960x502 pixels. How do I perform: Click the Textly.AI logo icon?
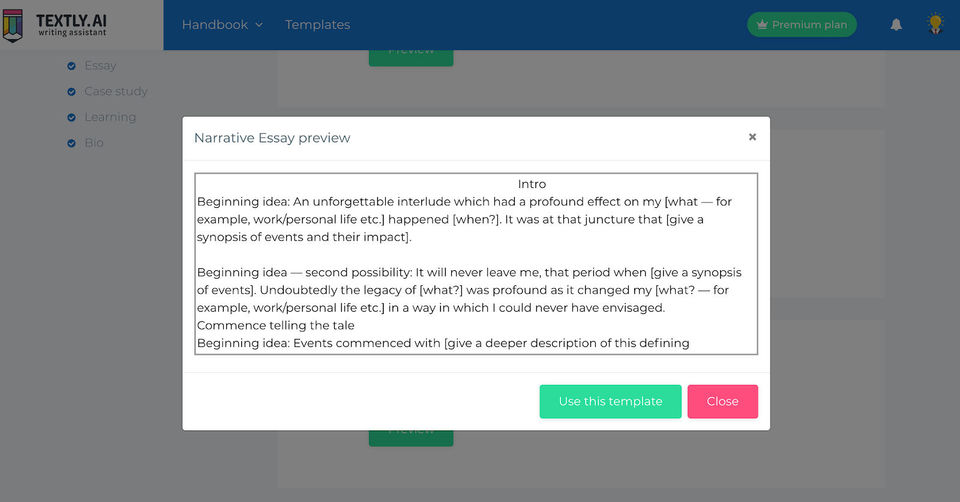[13, 25]
